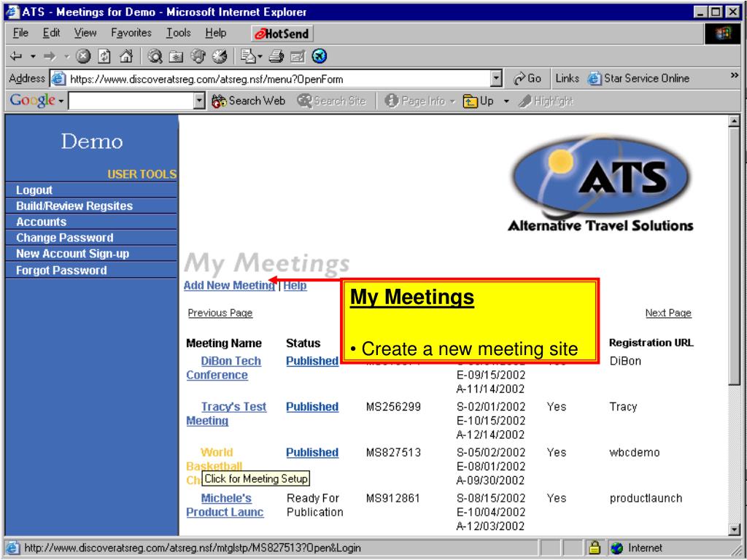747x560 pixels.
Task: Go to Next Page link
Action: (x=668, y=313)
